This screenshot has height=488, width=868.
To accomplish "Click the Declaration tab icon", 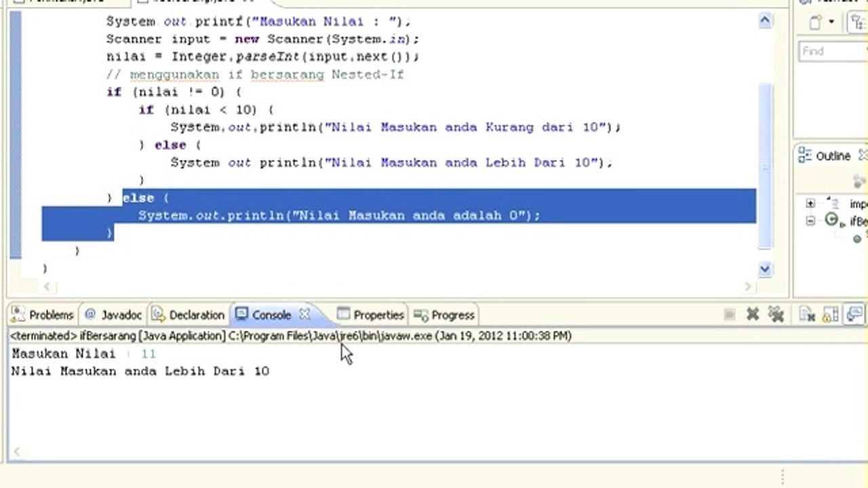I will point(158,314).
